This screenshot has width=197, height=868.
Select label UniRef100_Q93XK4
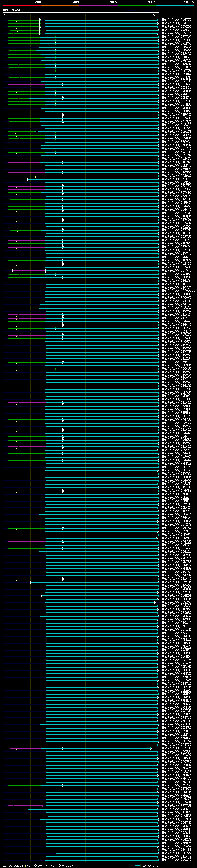coord(177,226)
